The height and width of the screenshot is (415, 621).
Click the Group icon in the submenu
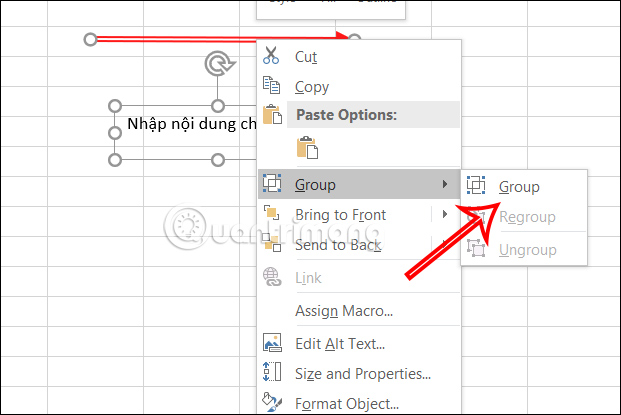tap(476, 185)
